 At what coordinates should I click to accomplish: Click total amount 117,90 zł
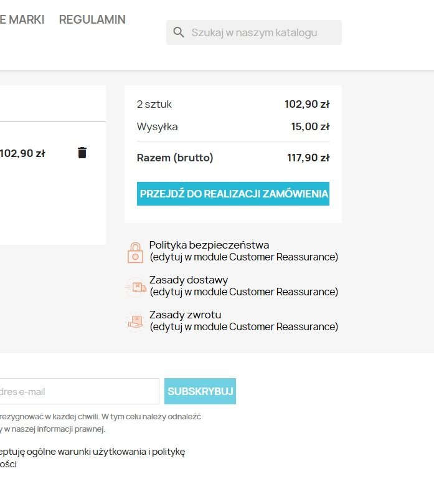click(x=308, y=158)
